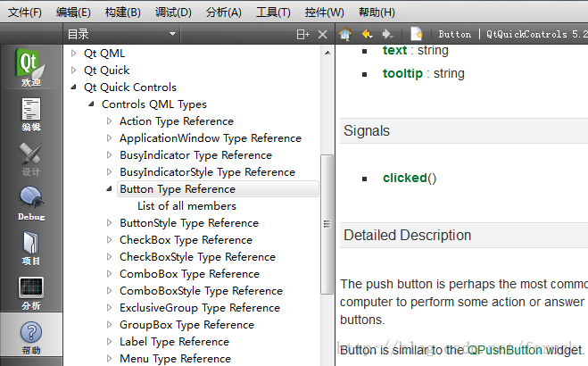The width and height of the screenshot is (588, 366).
Task: Close the contents sidebar panel
Action: point(322,35)
